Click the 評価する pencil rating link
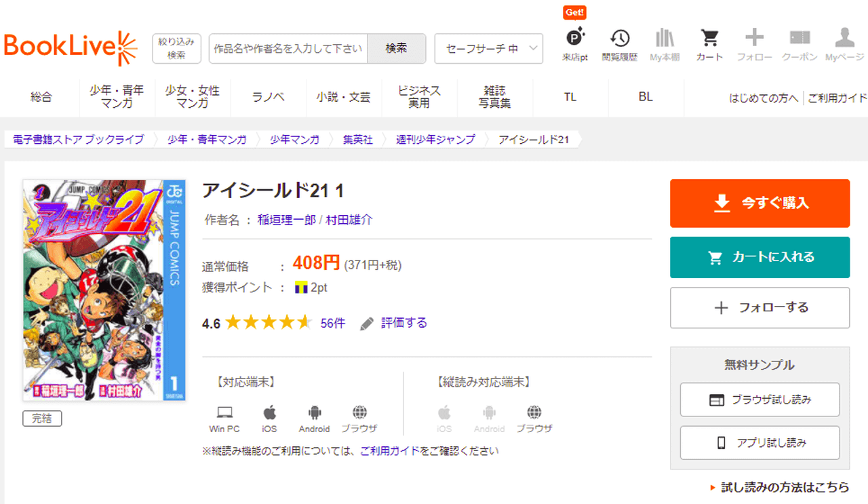Screen dimensions: 868x504 [x=394, y=323]
